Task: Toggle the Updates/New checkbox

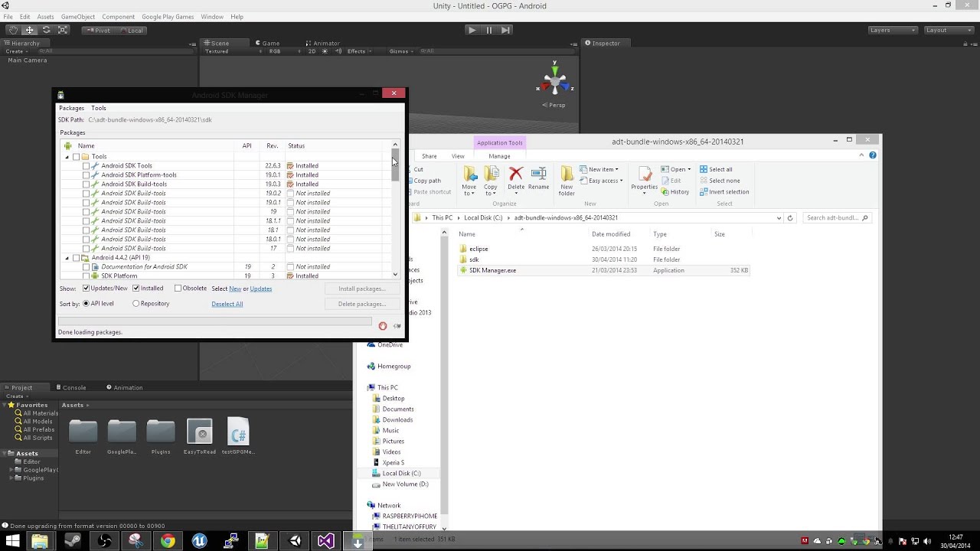Action: tap(85, 289)
